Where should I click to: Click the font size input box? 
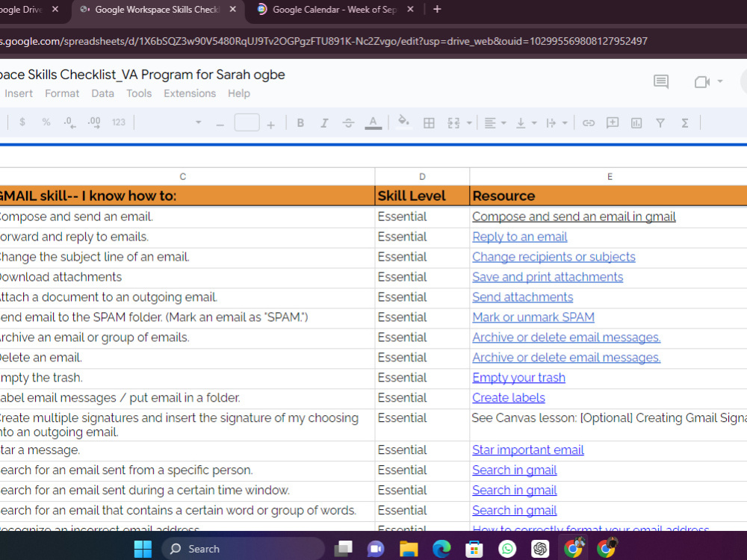coord(247,122)
